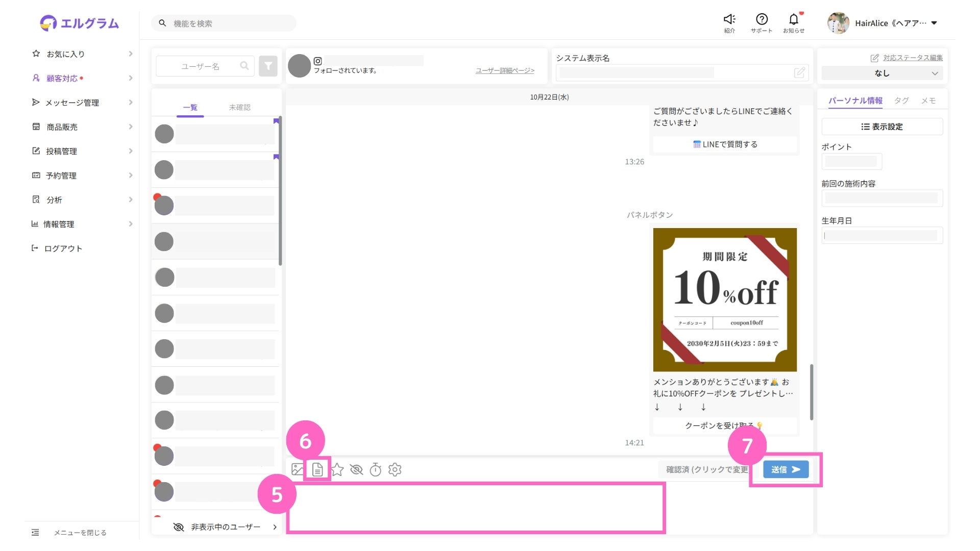Open the お知らせ notification bell
Screen dimensions: 980x551
794,20
